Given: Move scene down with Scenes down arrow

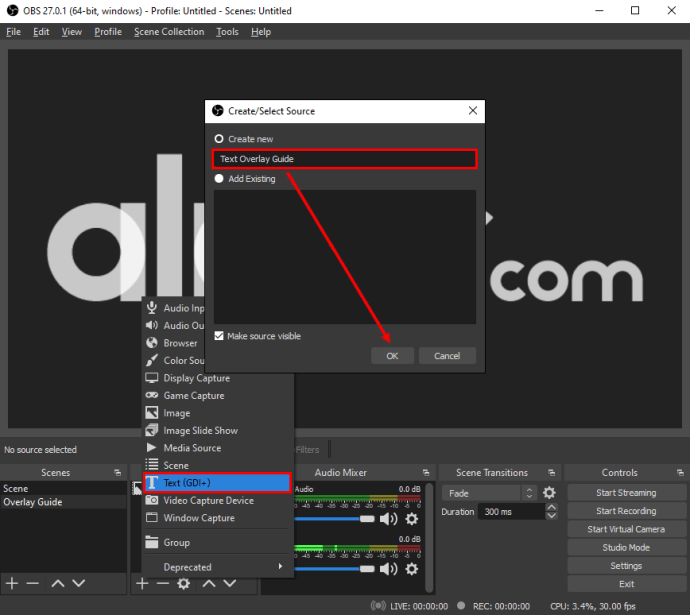Looking at the screenshot, I should coord(79,583).
